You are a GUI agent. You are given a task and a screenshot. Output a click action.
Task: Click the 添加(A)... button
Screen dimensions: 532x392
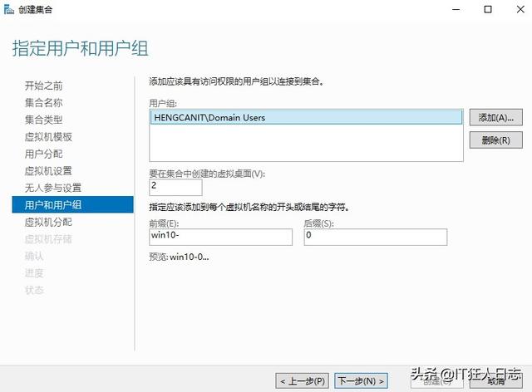pos(490,118)
